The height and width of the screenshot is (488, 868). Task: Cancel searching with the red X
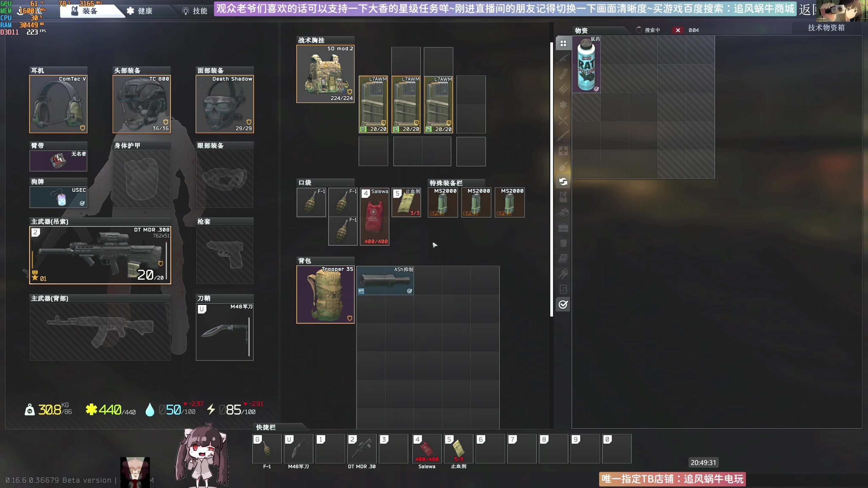pyautogui.click(x=678, y=30)
